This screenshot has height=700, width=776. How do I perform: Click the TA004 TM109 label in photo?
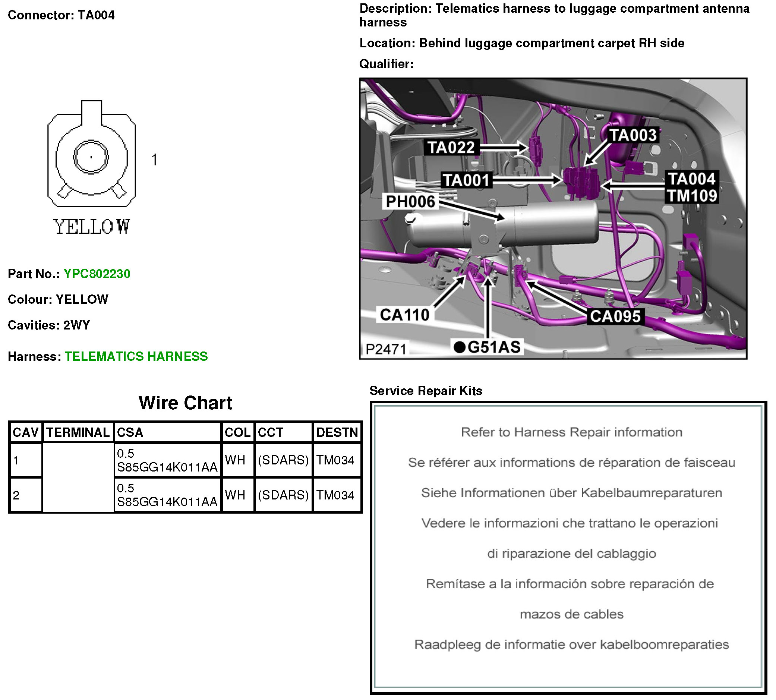click(691, 187)
